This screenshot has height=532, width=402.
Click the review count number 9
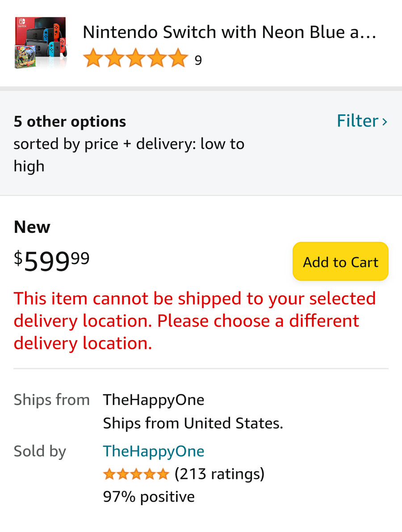pos(198,60)
